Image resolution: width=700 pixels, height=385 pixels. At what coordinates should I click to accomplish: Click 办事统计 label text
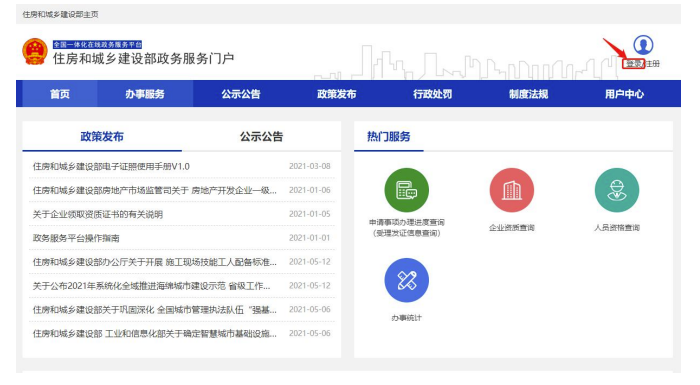coord(406,318)
